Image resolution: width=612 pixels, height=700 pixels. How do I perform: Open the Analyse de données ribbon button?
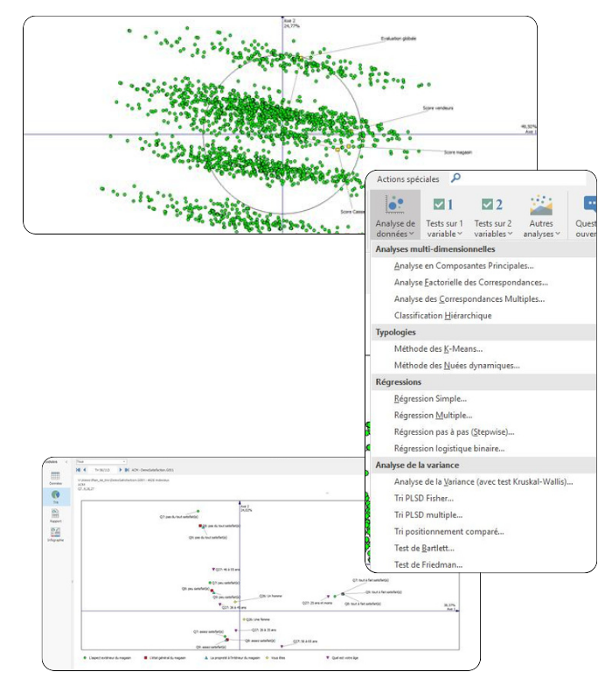tap(394, 215)
